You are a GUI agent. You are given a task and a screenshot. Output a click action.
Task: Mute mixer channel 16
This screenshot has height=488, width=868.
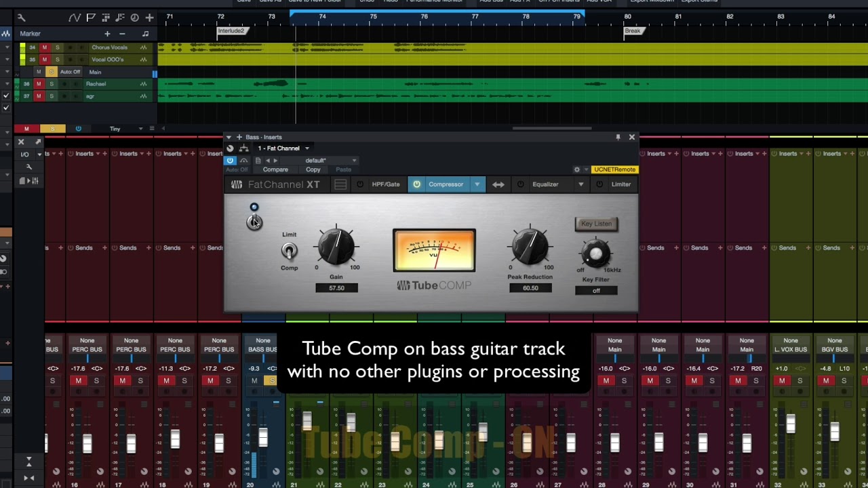click(79, 381)
